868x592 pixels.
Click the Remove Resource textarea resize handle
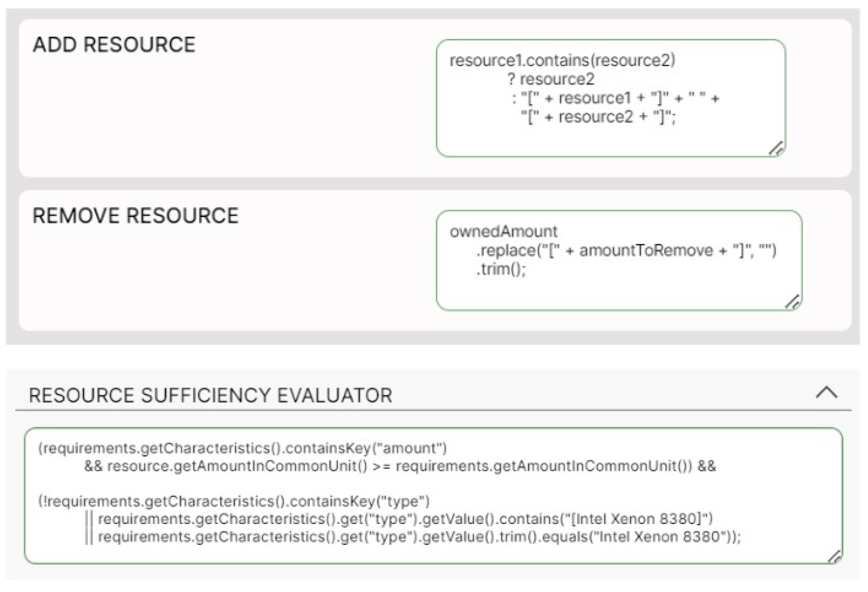click(793, 302)
